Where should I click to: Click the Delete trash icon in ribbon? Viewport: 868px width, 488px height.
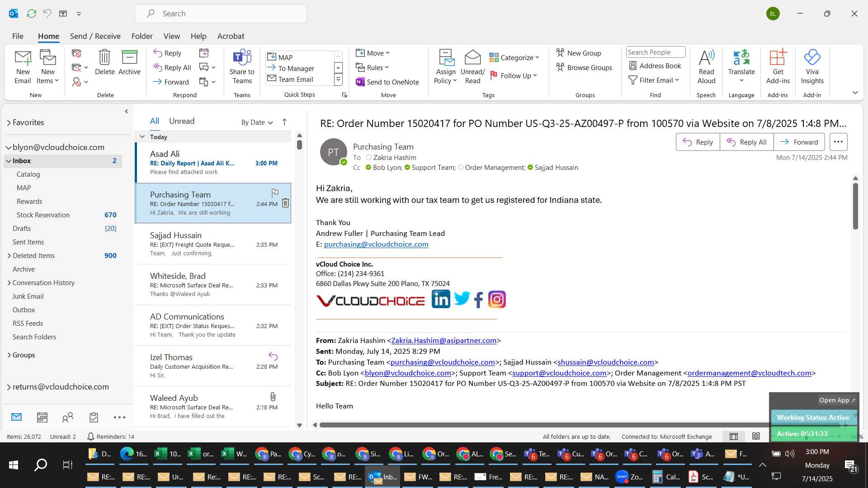pos(104,62)
